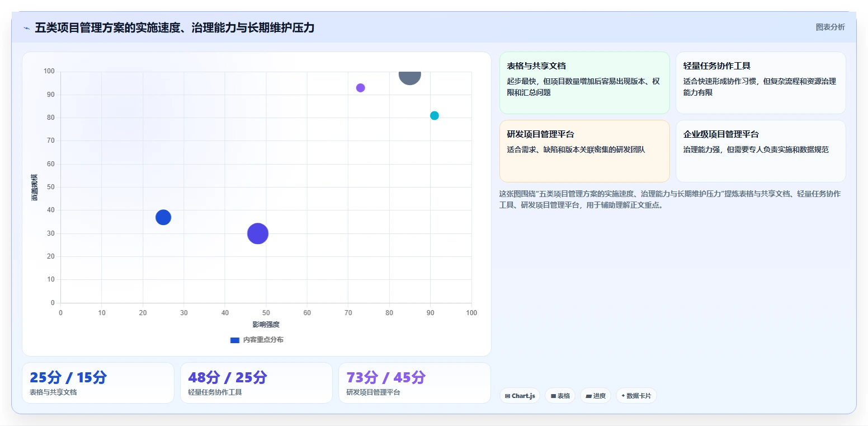This screenshot has width=868, height=426.
Task: Click the x-axis tick label 90
Action: (431, 312)
